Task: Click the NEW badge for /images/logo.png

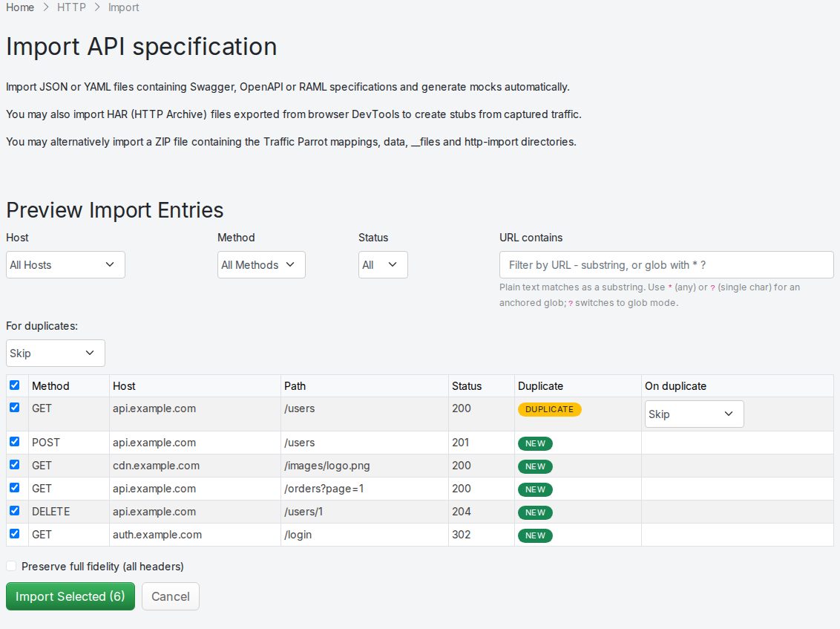Action: click(x=534, y=466)
